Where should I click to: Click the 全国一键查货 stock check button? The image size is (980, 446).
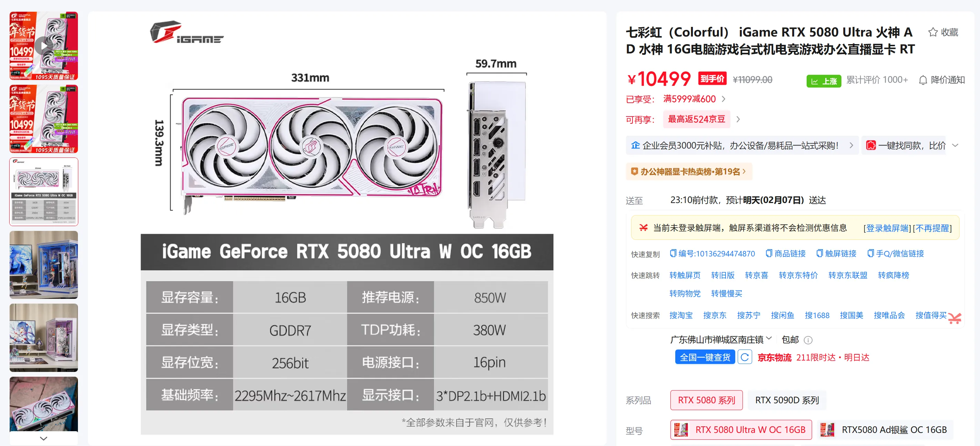click(705, 357)
